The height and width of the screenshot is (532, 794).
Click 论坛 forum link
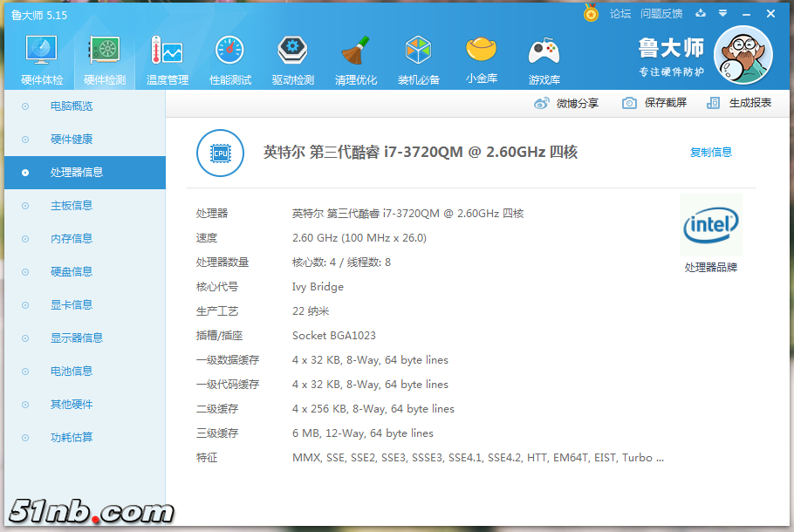click(x=619, y=14)
